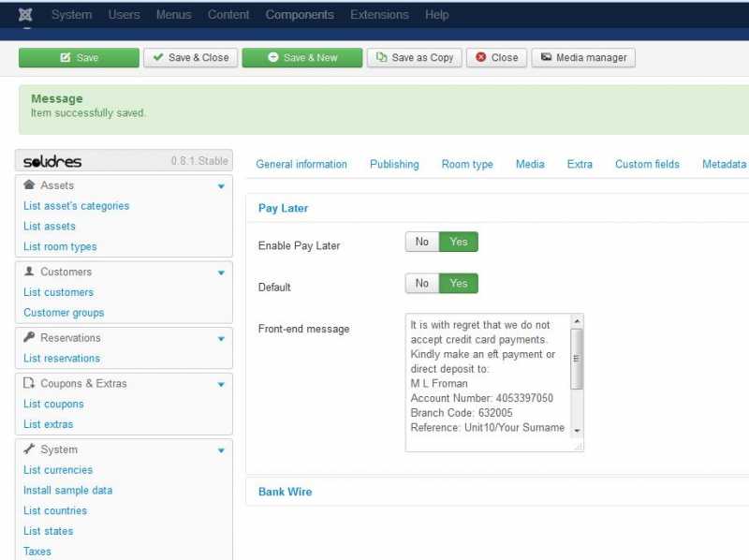Open the Media manager
The image size is (749, 560).
[x=583, y=58]
